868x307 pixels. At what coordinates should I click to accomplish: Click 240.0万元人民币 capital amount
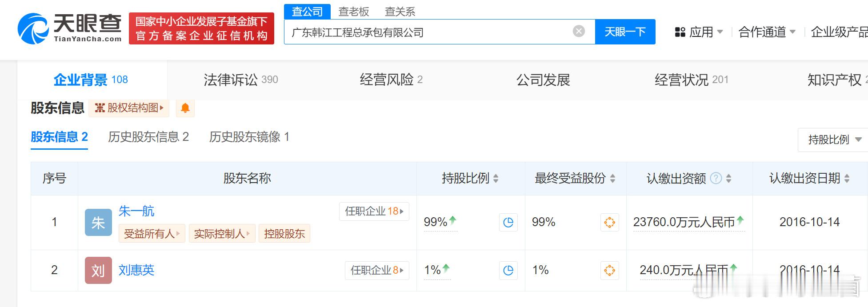pos(688,270)
